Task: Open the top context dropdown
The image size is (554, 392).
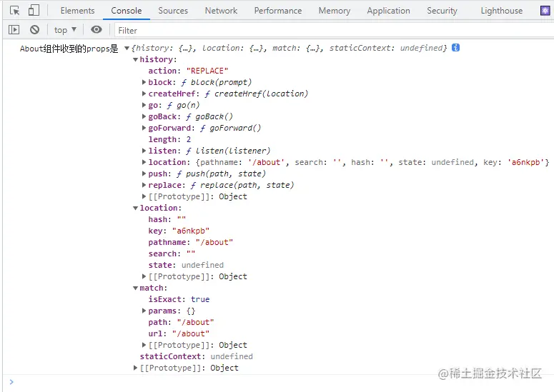Action: pos(65,30)
